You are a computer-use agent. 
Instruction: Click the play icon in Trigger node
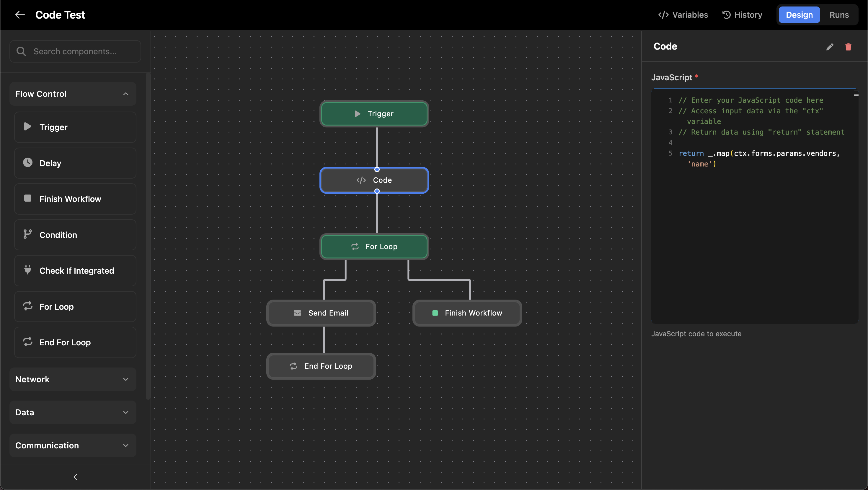[358, 114]
